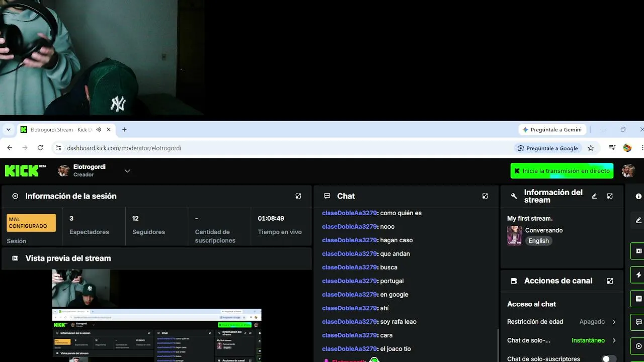Image resolution: width=644 pixels, height=362 pixels.
Task: Expand the Información del stream panel
Action: (610, 196)
